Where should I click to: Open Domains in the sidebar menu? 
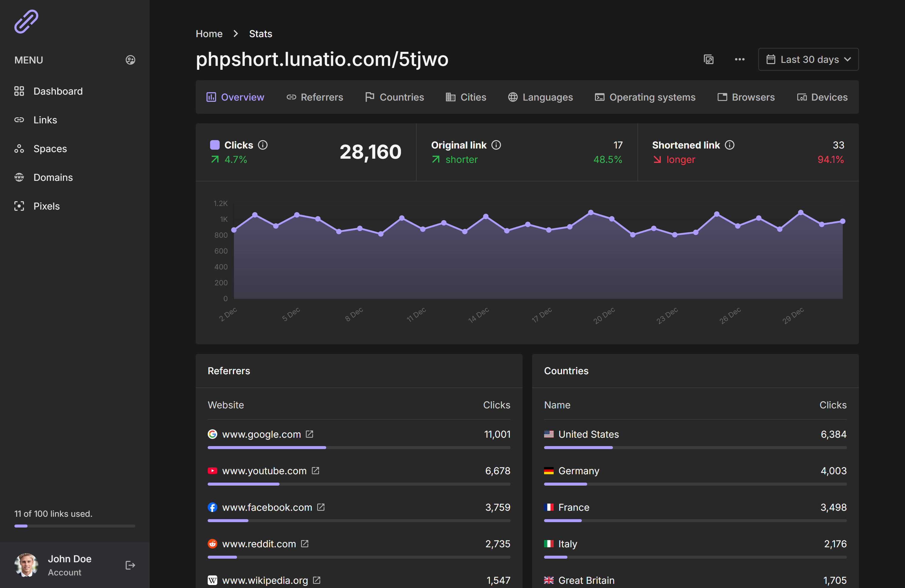[x=53, y=177]
